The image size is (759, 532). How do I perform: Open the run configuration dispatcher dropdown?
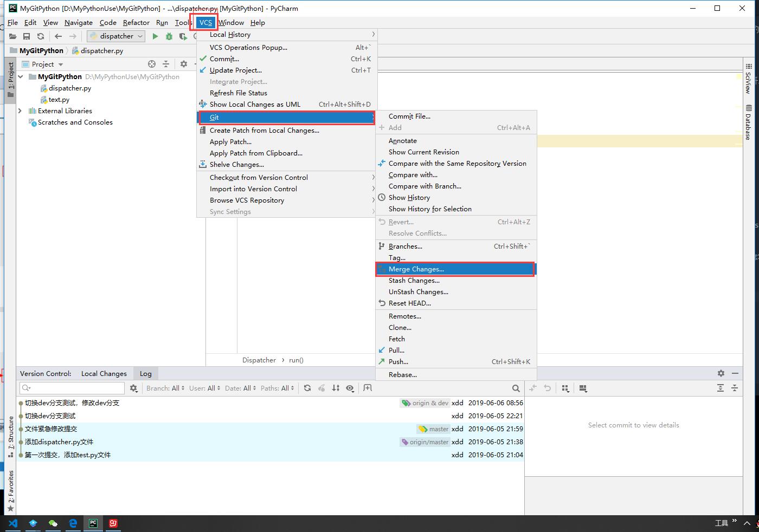116,36
